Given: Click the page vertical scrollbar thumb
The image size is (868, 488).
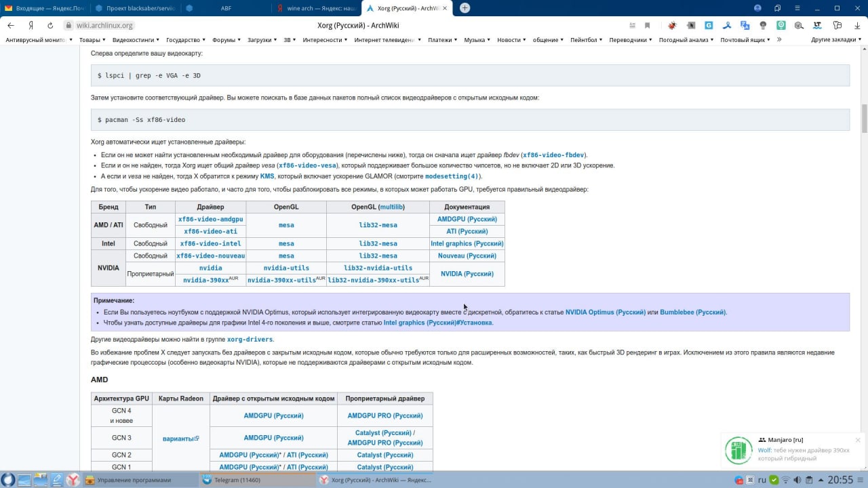Looking at the screenshot, I should [x=864, y=119].
